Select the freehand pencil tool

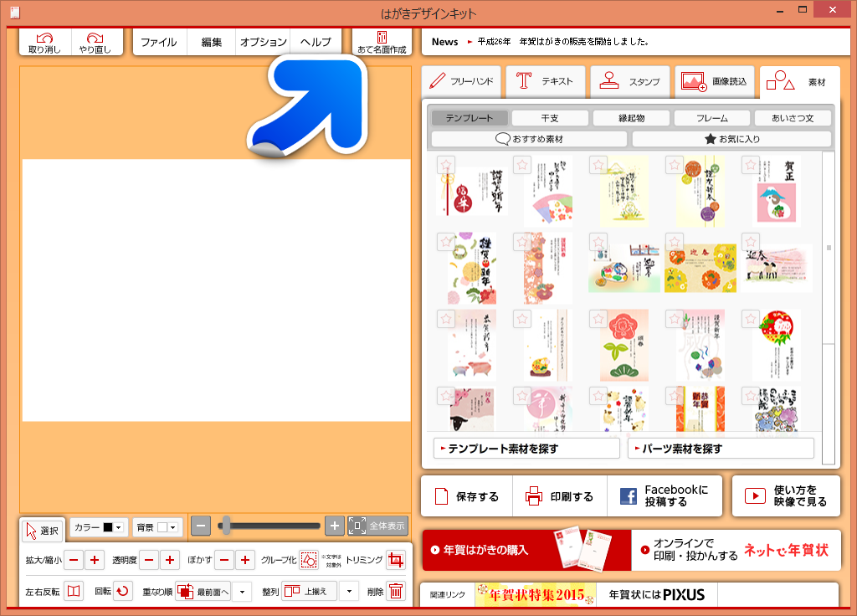461,82
